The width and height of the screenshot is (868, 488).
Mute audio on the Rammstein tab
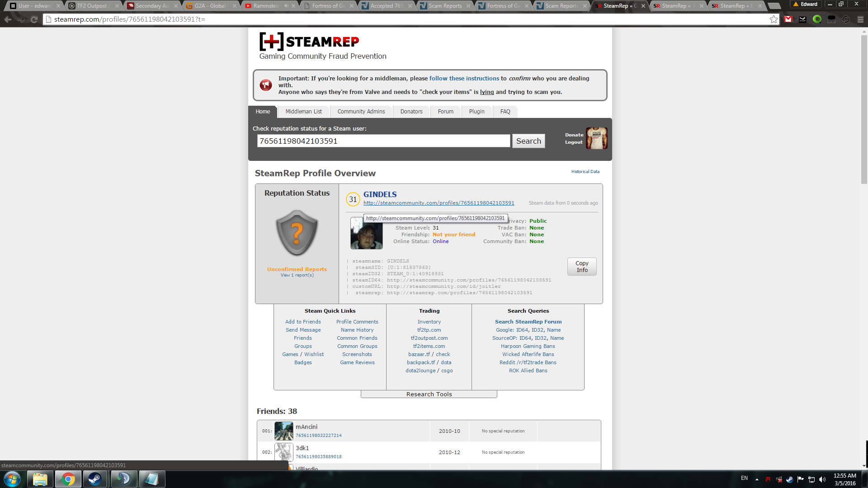click(x=286, y=6)
